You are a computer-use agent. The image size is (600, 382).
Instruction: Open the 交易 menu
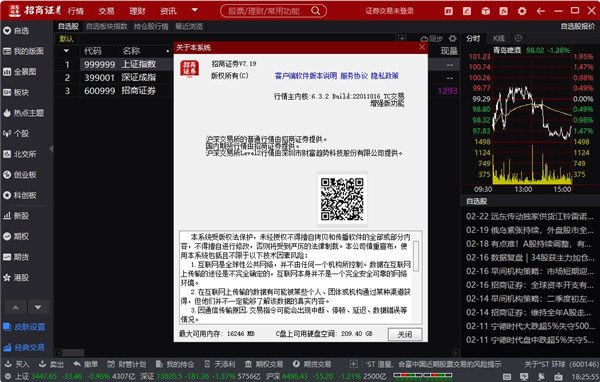click(x=106, y=11)
